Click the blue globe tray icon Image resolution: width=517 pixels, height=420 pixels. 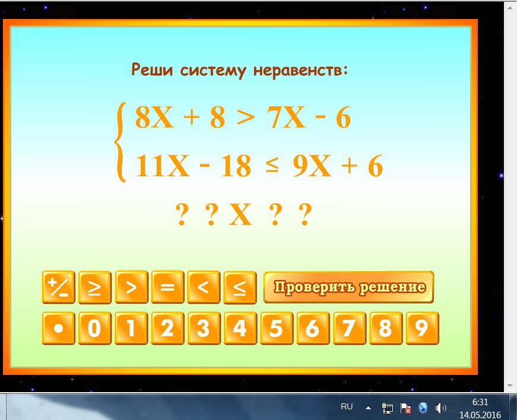[x=423, y=408]
